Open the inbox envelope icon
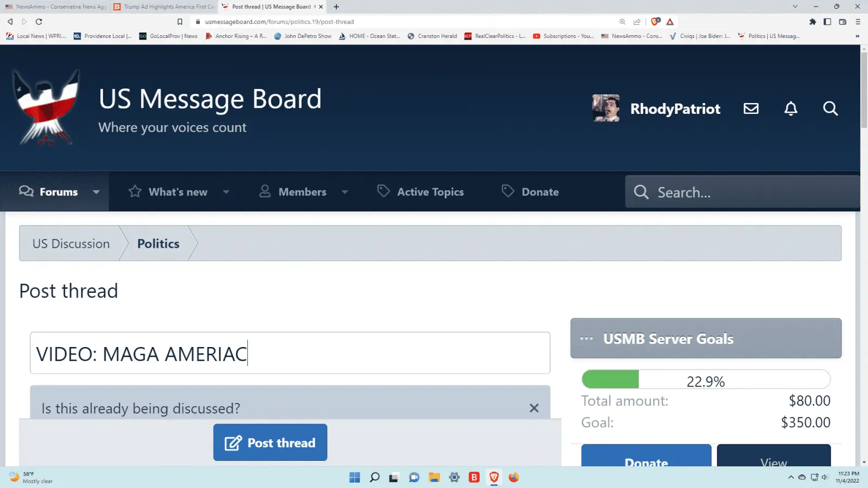Viewport: 868px width, 488px height. coord(751,108)
